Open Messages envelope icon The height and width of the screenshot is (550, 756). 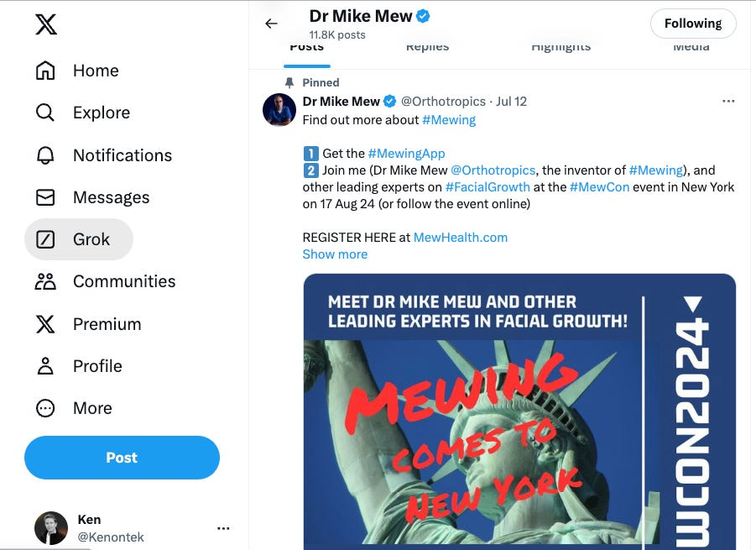(x=45, y=197)
